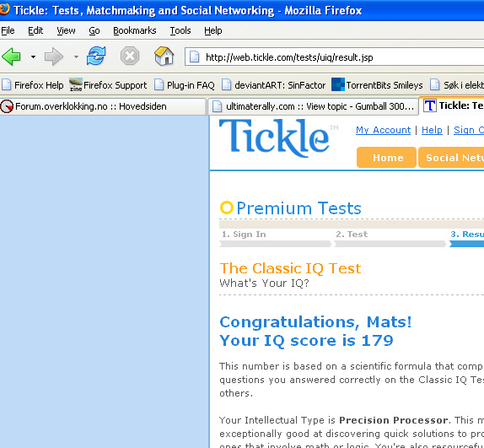Click 'The Classic IQ Test' heading
Image resolution: width=484 pixels, height=448 pixels.
290,268
